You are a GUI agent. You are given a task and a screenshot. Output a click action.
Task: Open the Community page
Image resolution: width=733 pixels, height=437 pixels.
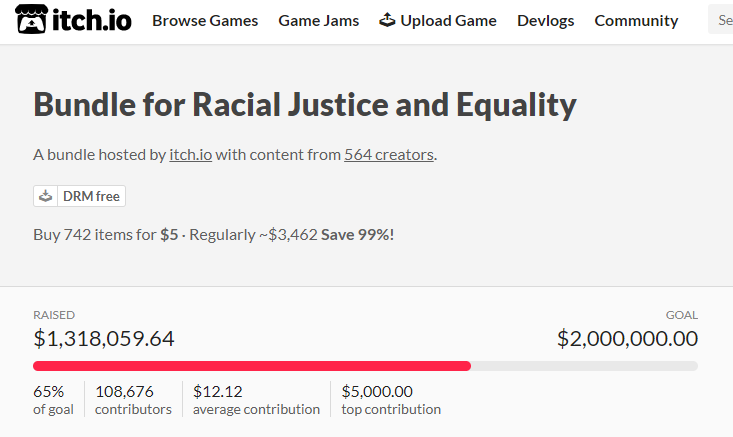click(636, 21)
